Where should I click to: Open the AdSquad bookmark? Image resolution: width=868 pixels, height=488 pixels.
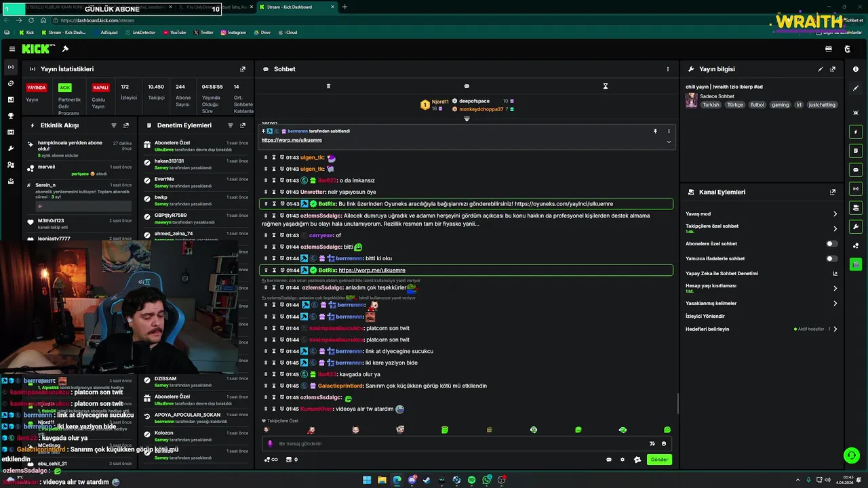coord(106,32)
